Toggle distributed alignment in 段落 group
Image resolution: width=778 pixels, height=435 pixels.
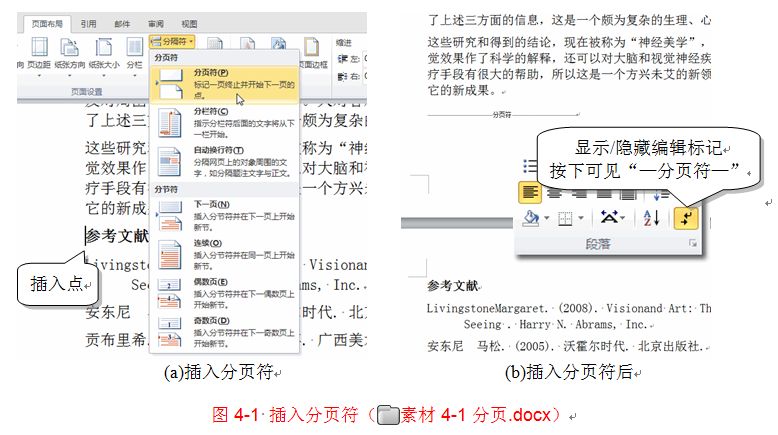point(628,193)
